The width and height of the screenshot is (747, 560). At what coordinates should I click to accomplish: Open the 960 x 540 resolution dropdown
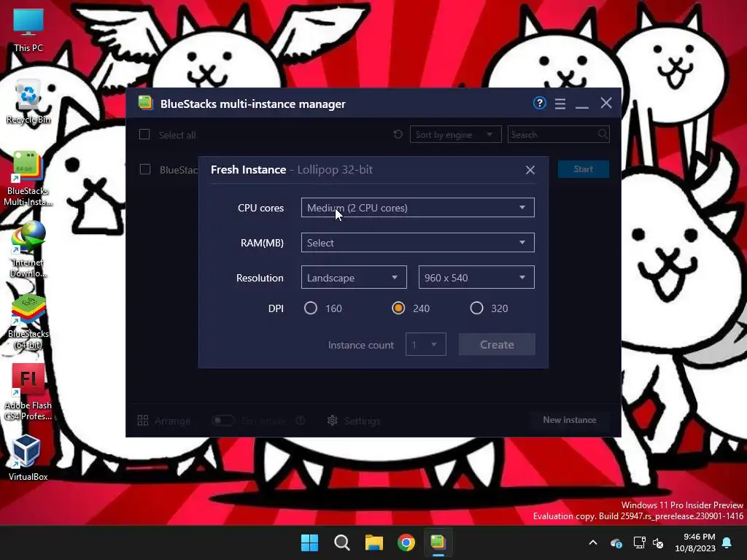(x=476, y=277)
